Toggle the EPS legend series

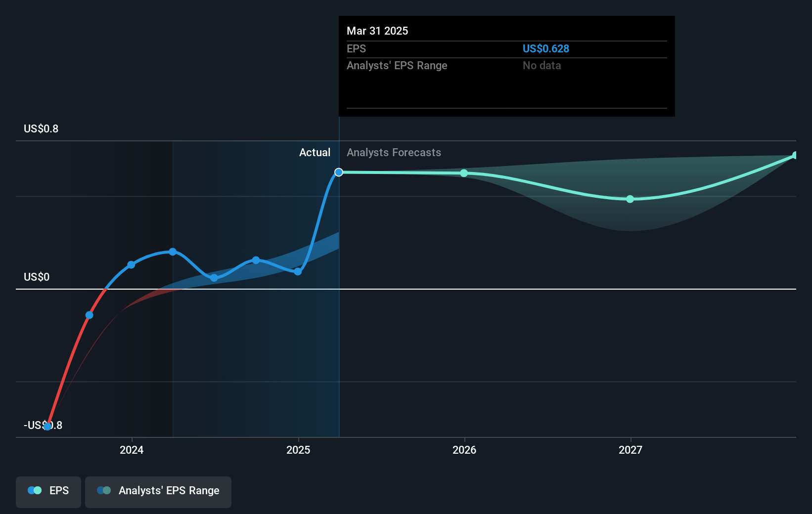(48, 492)
